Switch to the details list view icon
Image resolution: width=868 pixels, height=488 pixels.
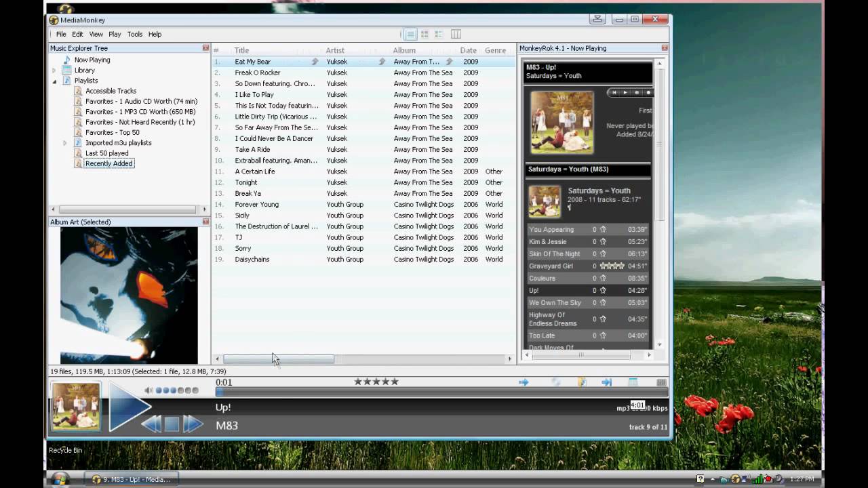(x=410, y=34)
